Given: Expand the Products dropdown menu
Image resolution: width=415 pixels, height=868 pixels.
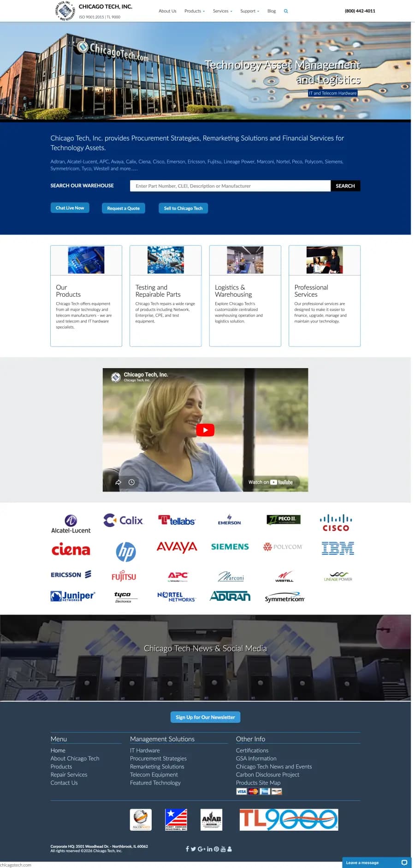Looking at the screenshot, I should click(195, 11).
